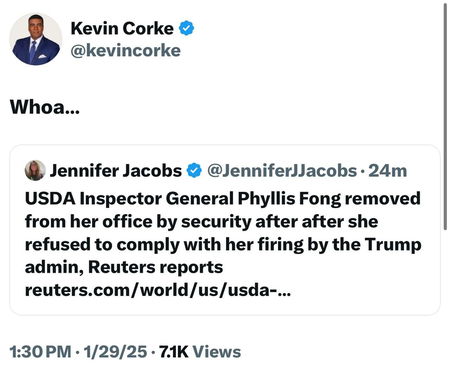
Task: Click the "Reuters reports" text in quote
Action: click(x=155, y=267)
